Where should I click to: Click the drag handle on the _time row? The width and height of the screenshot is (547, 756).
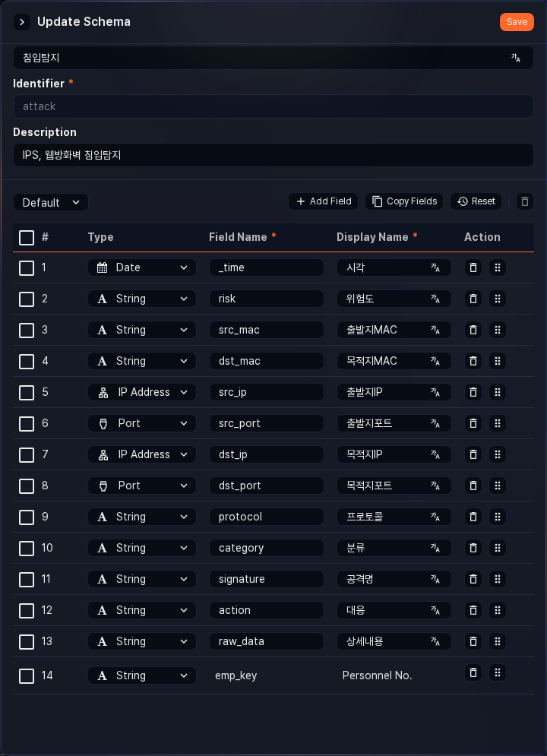click(498, 267)
